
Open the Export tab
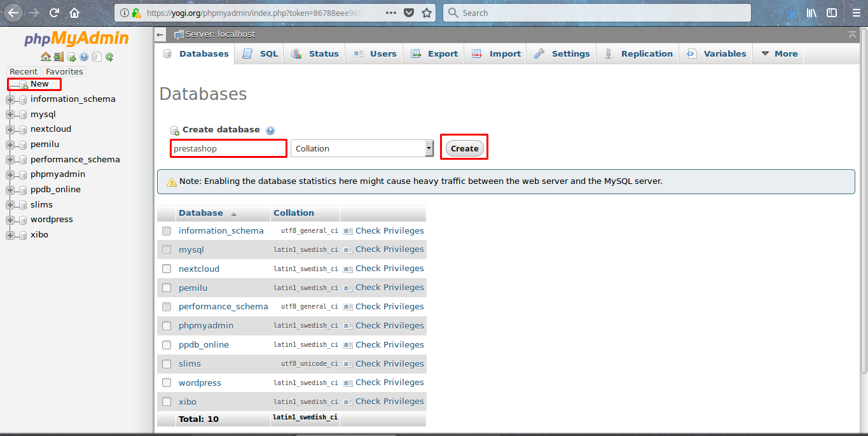pyautogui.click(x=434, y=54)
